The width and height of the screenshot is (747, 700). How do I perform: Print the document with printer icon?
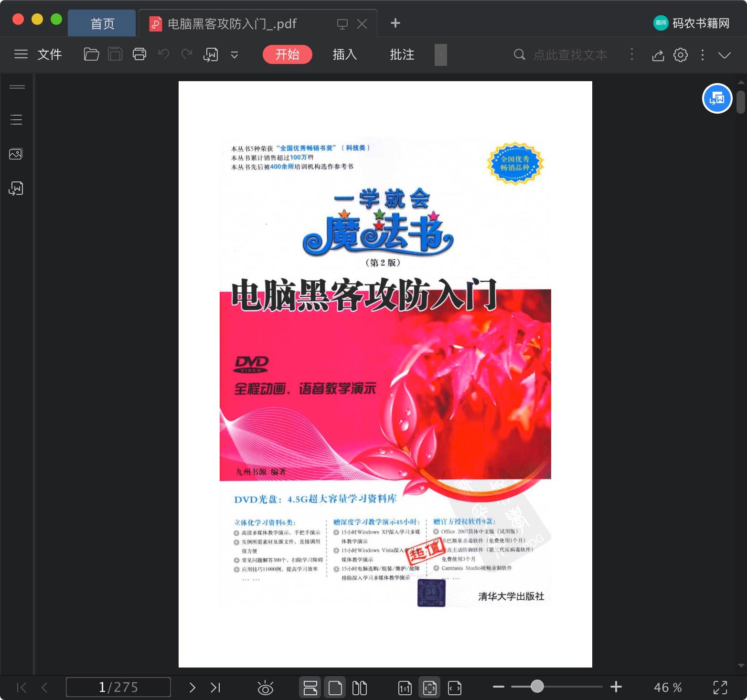click(x=139, y=54)
